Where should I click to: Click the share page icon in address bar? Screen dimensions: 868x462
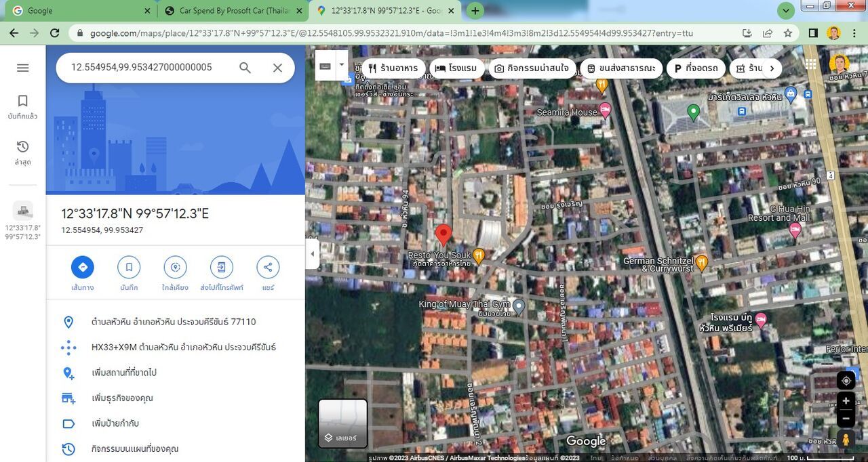767,33
